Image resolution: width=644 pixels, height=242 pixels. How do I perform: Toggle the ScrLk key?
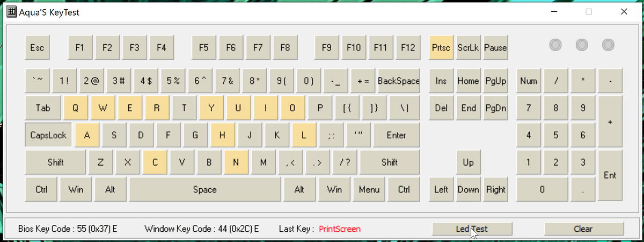tap(468, 47)
